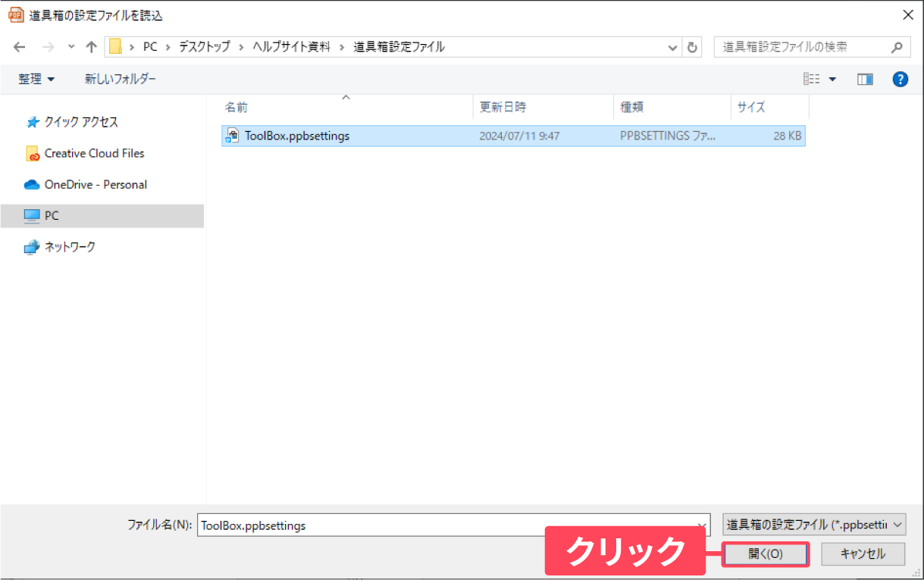Click the magnifier search icon

[x=897, y=47]
